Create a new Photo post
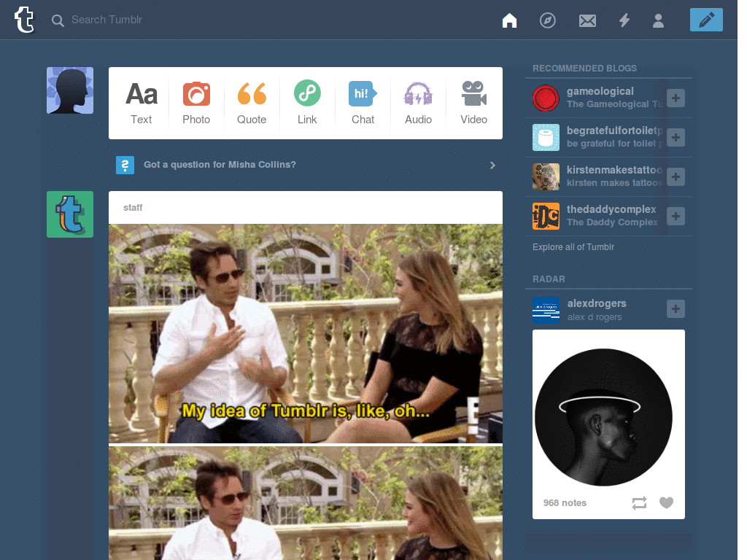 click(196, 104)
